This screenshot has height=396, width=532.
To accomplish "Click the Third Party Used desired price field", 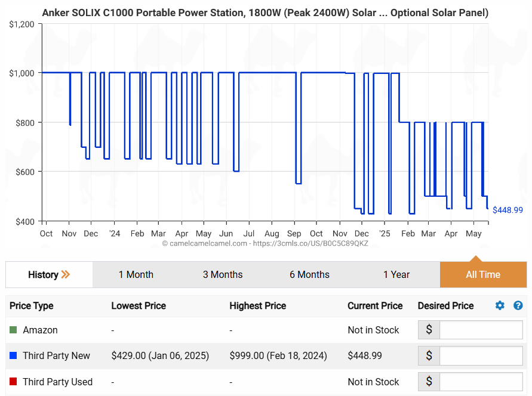I will [x=481, y=382].
